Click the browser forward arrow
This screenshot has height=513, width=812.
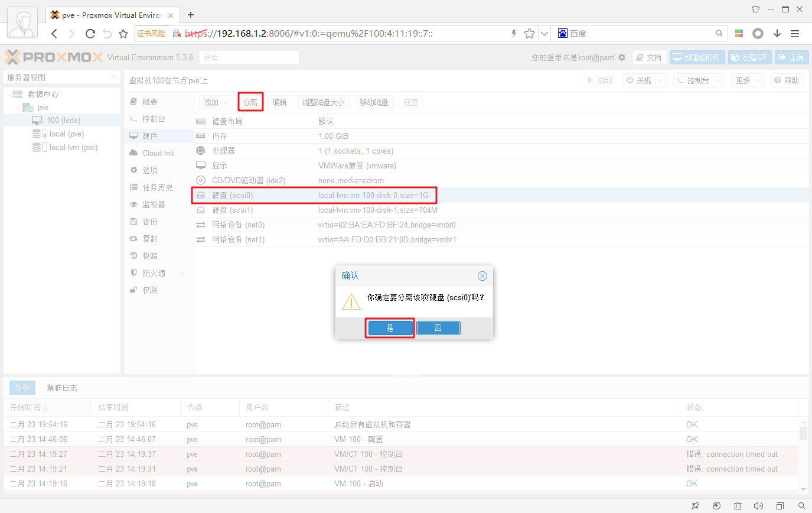pos(71,34)
